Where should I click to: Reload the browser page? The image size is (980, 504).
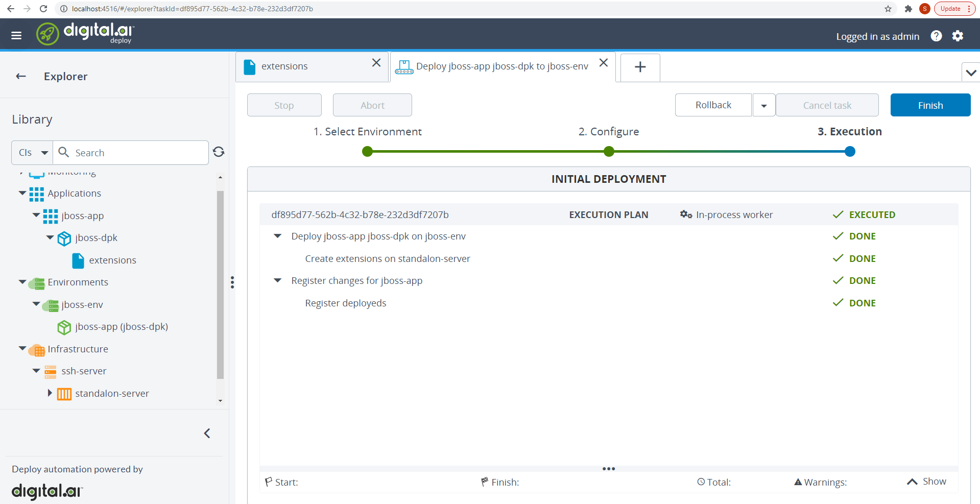click(43, 9)
